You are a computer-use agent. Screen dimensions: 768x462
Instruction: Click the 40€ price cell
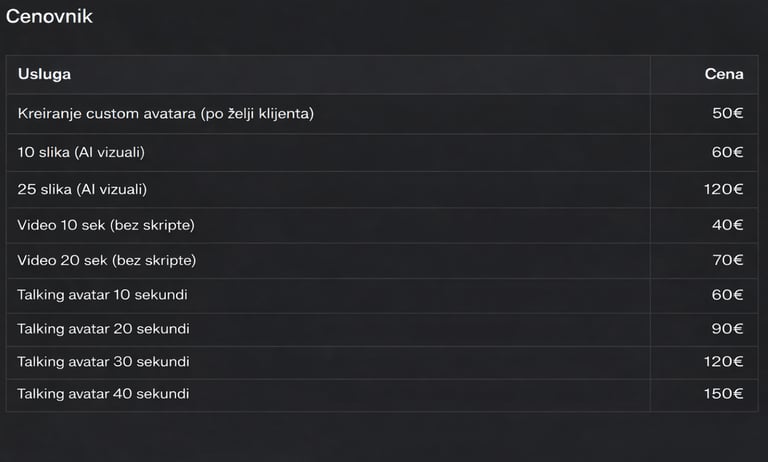[x=727, y=225]
